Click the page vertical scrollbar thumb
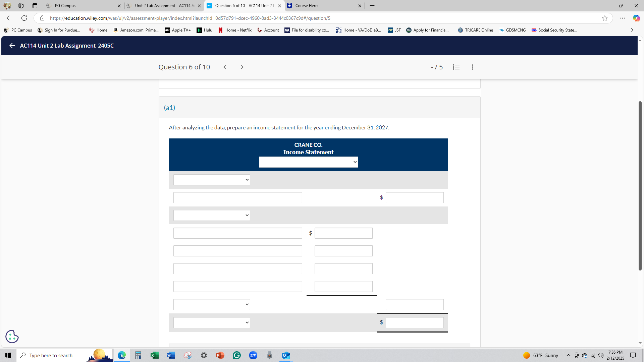Screen dimensions: 644x362 click(x=640, y=185)
